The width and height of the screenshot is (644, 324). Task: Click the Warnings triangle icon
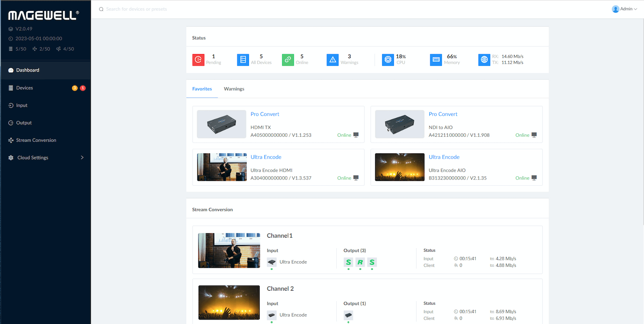[x=333, y=60]
